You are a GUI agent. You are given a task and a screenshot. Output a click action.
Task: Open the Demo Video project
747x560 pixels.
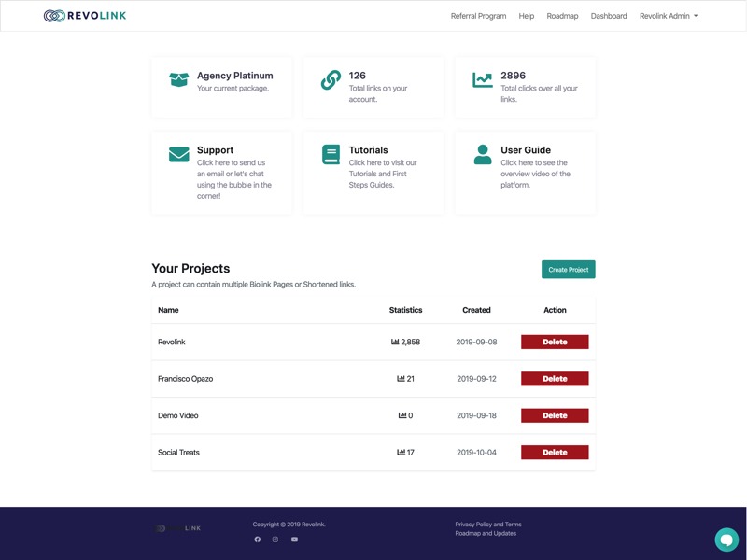tap(178, 415)
